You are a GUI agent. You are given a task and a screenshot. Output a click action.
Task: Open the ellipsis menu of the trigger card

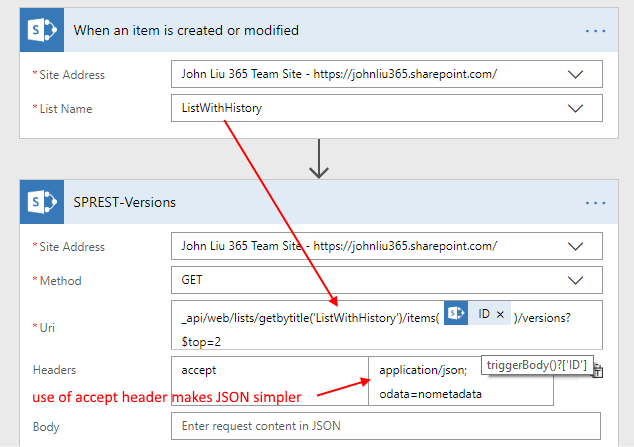click(595, 31)
